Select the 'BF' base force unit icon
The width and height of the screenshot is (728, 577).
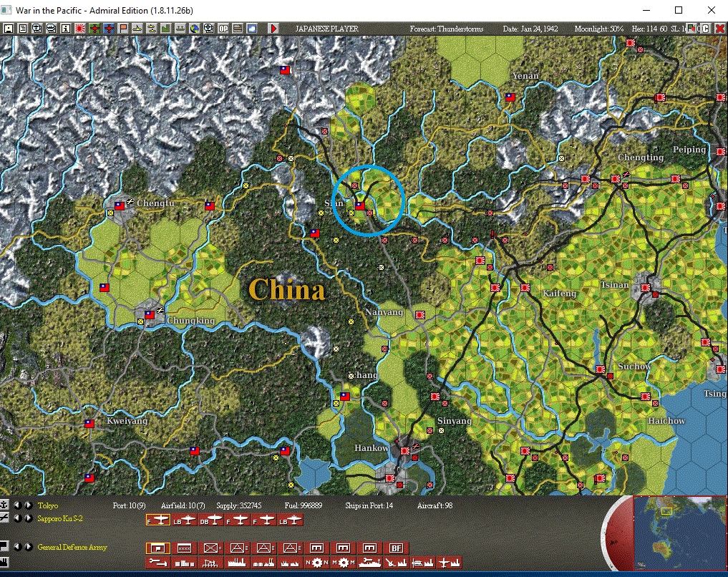pos(396,548)
